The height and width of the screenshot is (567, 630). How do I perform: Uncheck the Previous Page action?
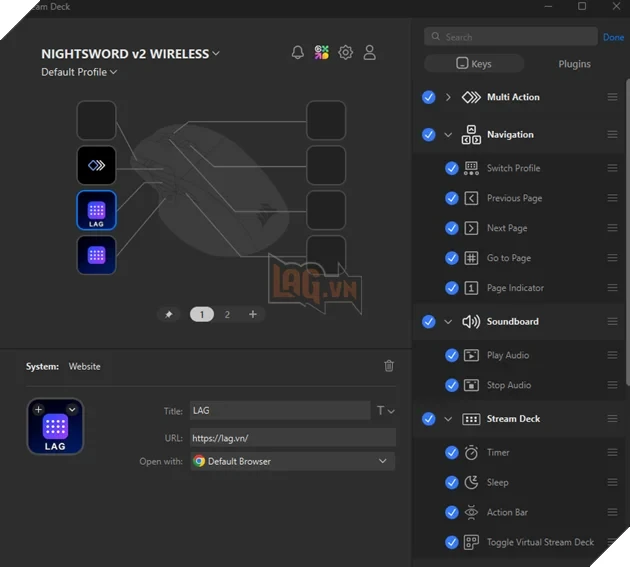452,198
